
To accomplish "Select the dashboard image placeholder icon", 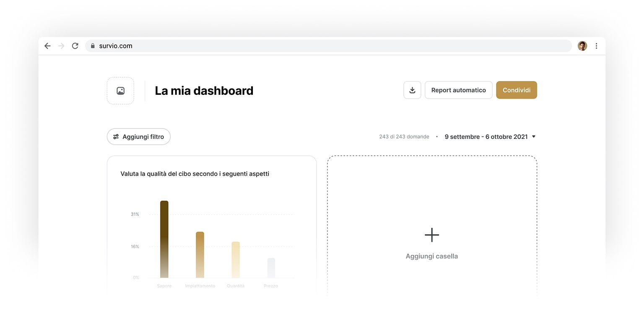I will [120, 90].
